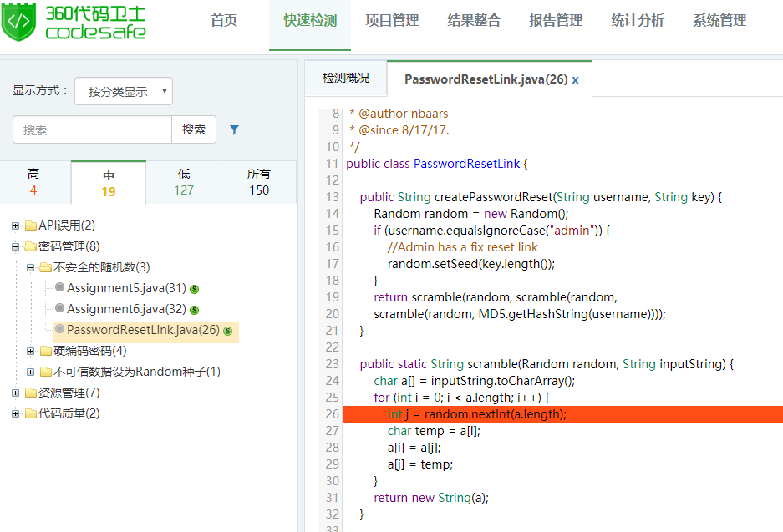Click gray bullet icon of Assignment5.java
The width and height of the screenshot is (783, 532).
[59, 288]
